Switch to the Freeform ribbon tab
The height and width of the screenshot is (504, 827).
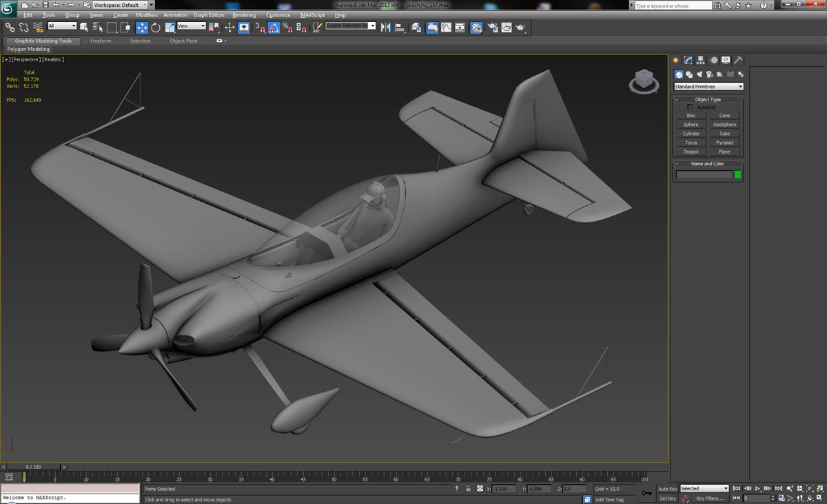click(101, 41)
